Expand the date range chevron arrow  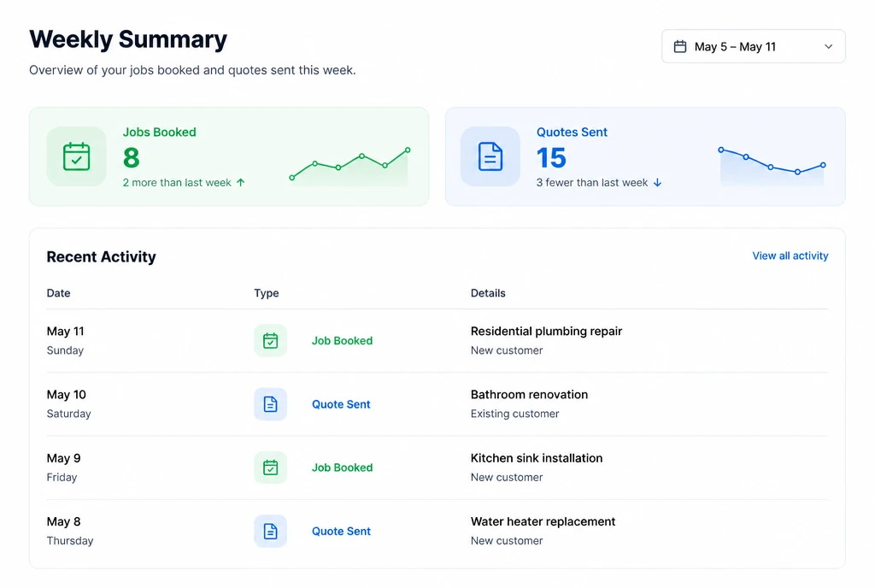pyautogui.click(x=828, y=47)
